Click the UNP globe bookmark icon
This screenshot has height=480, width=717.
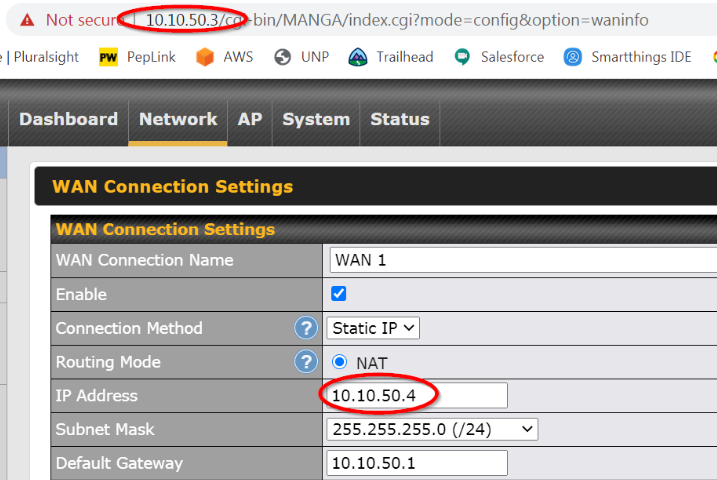[x=283, y=57]
